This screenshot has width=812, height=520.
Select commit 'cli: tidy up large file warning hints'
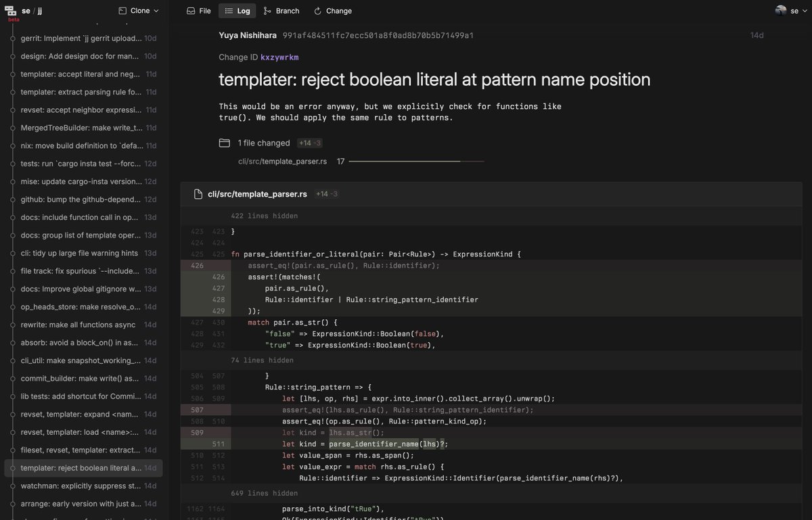click(x=84, y=253)
